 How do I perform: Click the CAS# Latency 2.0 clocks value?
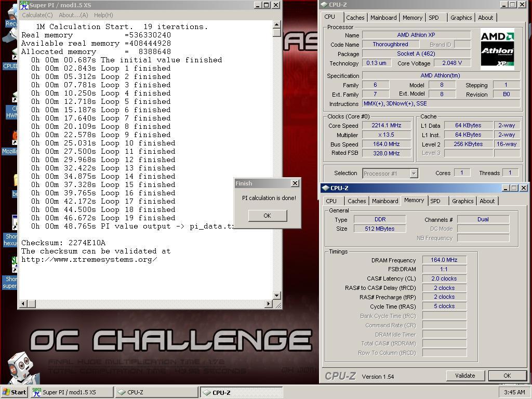coord(444,278)
